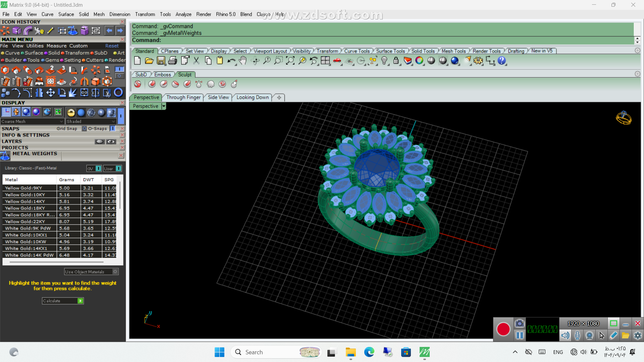Switch to the Side View tab
Screen dimensions: 644x362
(218, 97)
